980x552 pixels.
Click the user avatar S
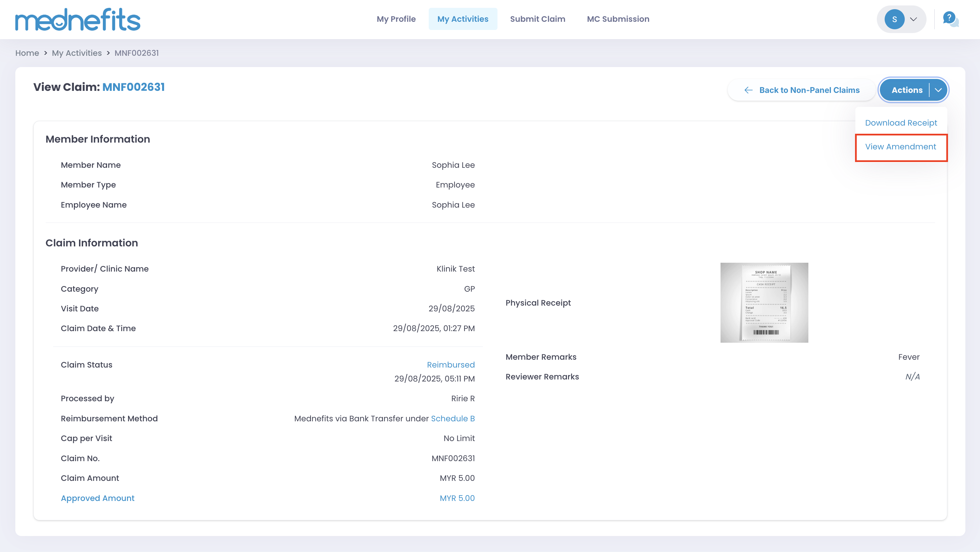tap(894, 19)
